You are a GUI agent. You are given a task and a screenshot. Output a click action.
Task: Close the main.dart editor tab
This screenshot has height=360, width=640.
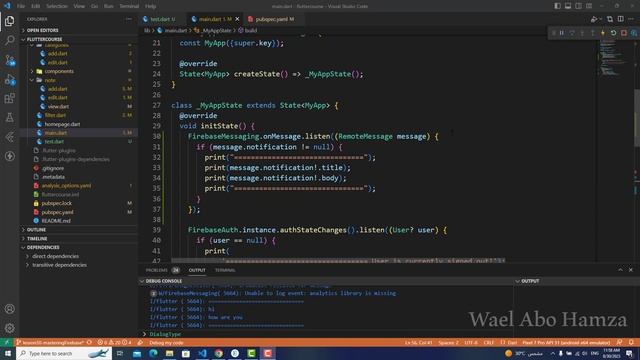[x=237, y=19]
